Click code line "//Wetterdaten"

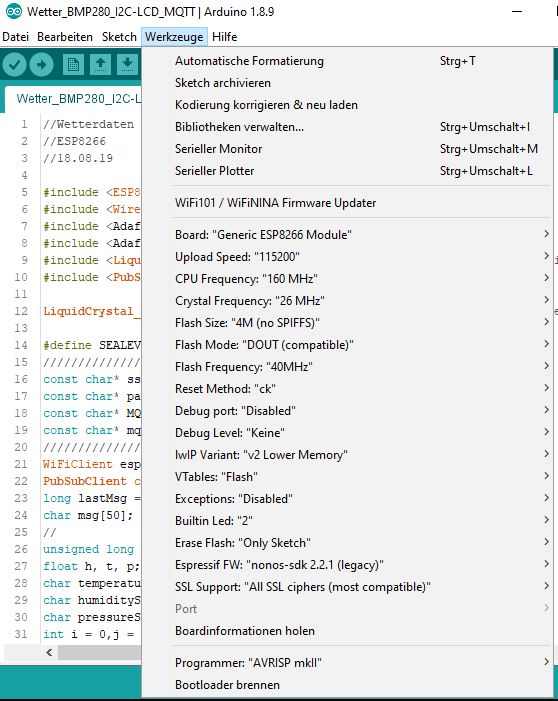(89, 124)
